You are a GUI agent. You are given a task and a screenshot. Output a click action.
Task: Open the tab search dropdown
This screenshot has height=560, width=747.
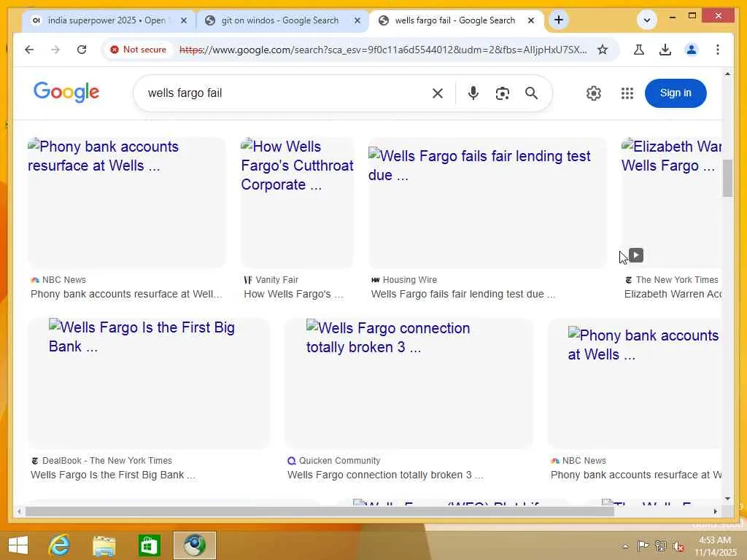point(647,20)
